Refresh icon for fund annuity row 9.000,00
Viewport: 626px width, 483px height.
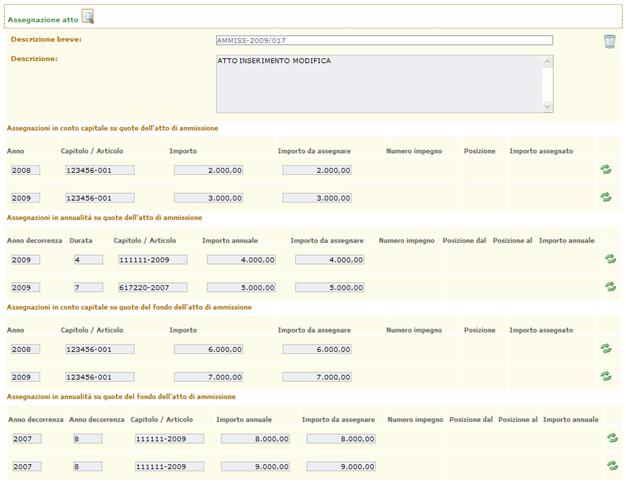(x=612, y=465)
